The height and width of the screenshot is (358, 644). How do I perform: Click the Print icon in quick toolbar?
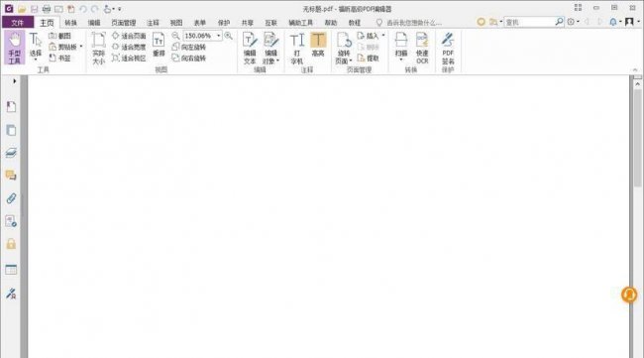point(47,9)
